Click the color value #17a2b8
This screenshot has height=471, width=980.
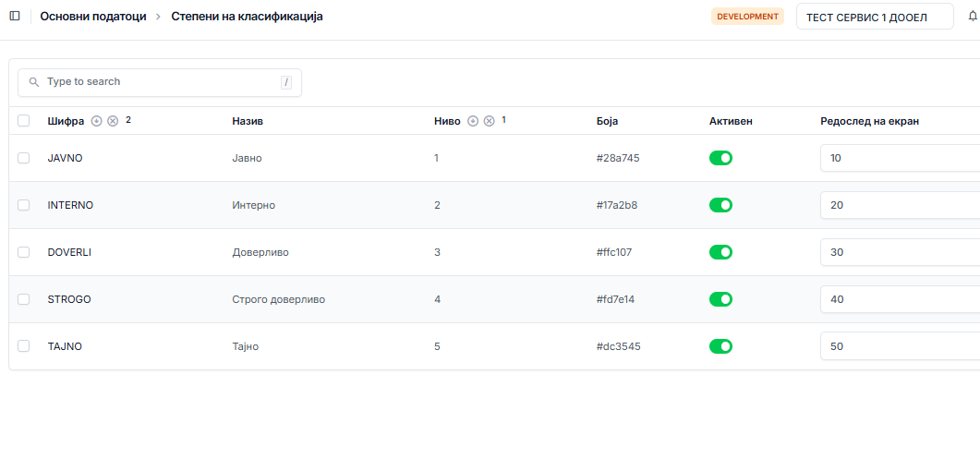(617, 205)
